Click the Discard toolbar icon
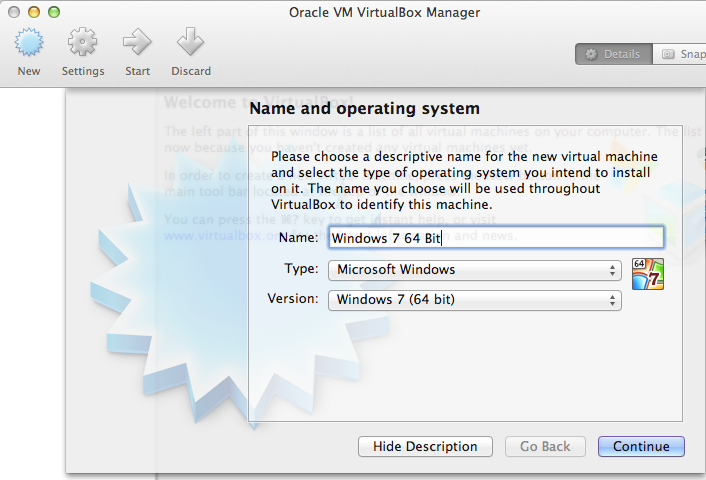Screen dimensions: 706x480 click(190, 45)
